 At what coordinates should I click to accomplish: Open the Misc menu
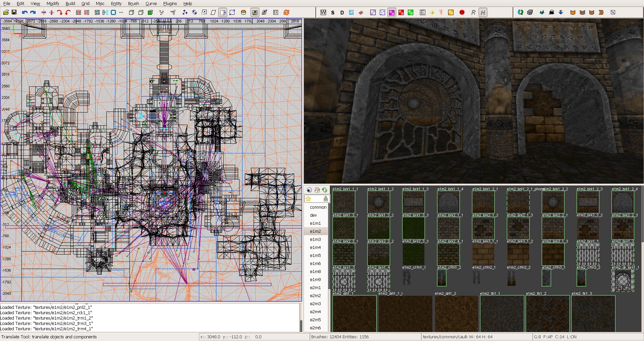100,3
